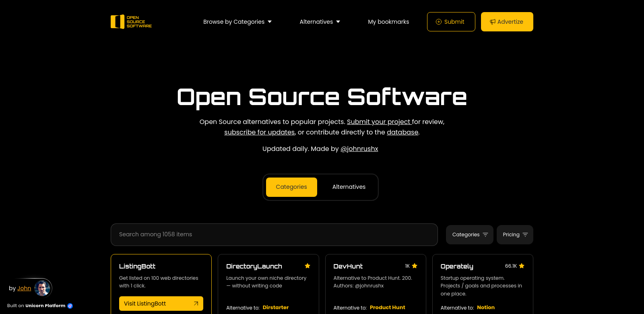The image size is (644, 314).
Task: Open the Operately card title
Action: pos(457,266)
